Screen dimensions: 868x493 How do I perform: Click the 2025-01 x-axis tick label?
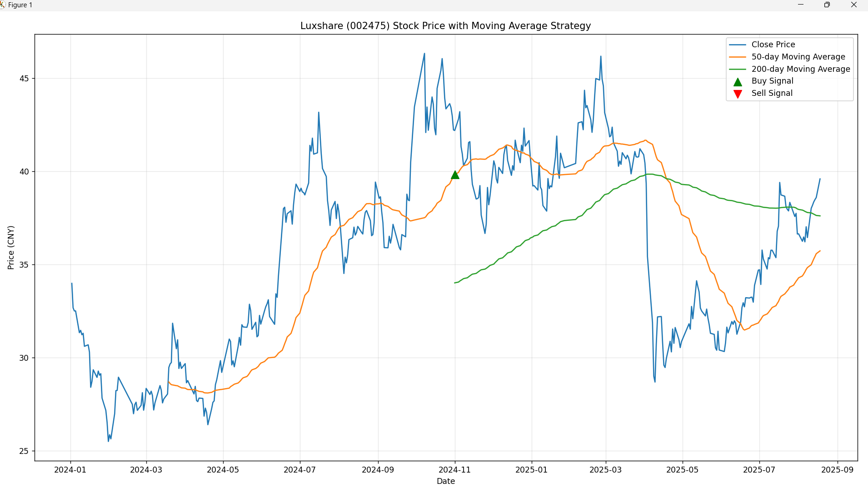(x=531, y=470)
